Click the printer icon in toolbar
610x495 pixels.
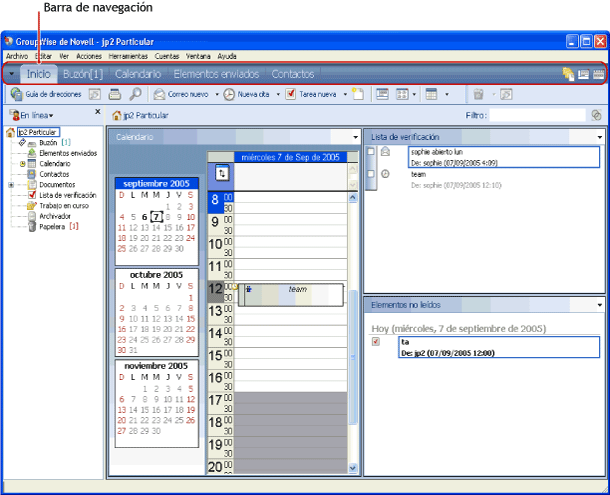point(115,94)
